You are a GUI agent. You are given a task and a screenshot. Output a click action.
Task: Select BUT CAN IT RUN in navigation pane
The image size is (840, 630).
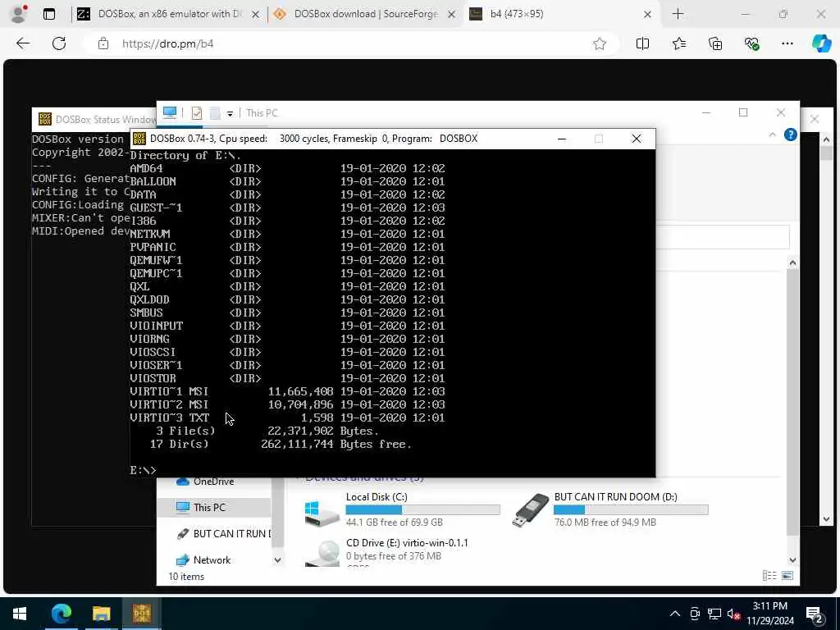[x=224, y=533]
